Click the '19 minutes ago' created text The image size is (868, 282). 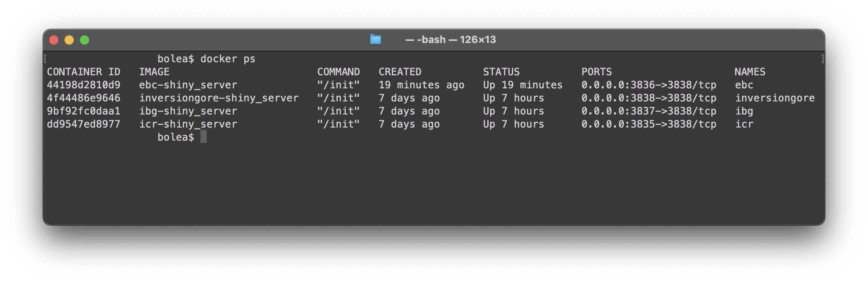coord(421,85)
